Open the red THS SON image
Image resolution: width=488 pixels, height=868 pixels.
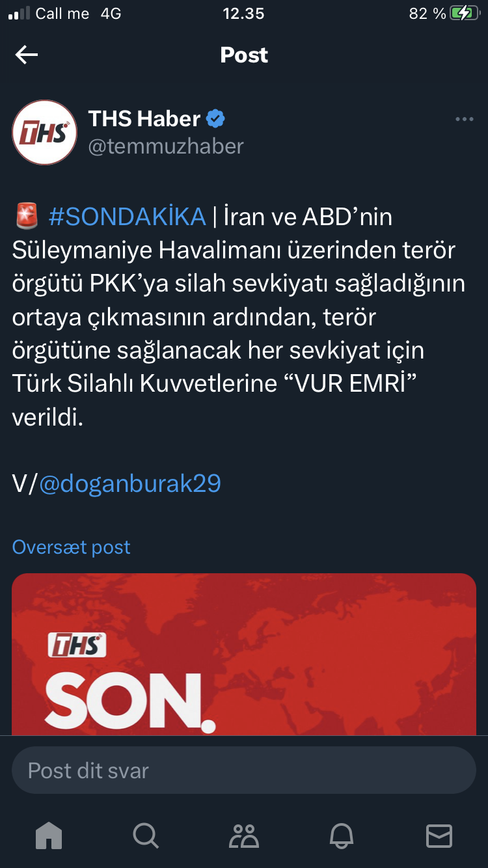coord(244,654)
